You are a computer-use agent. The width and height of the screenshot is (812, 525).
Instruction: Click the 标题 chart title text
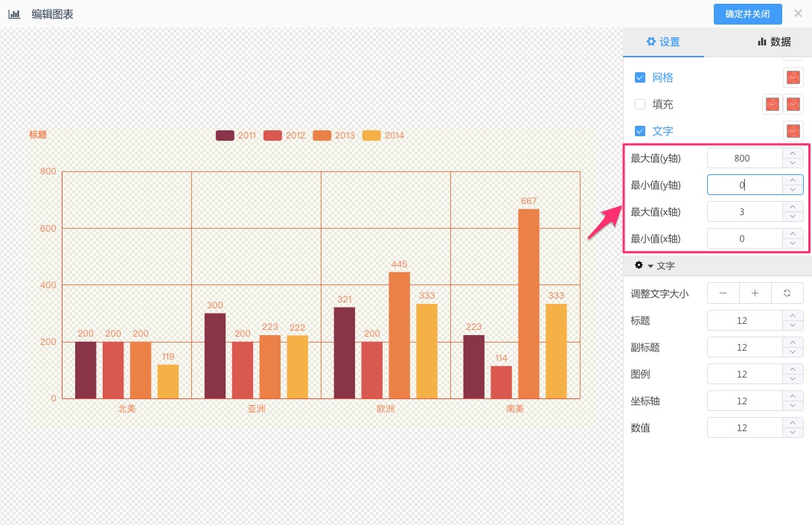pyautogui.click(x=38, y=135)
